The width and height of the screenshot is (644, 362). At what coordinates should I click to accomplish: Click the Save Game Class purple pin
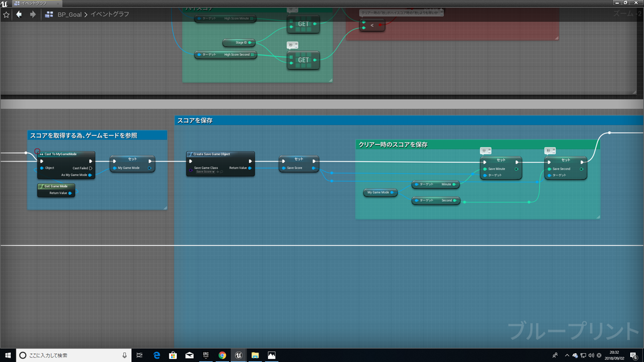coord(191,170)
